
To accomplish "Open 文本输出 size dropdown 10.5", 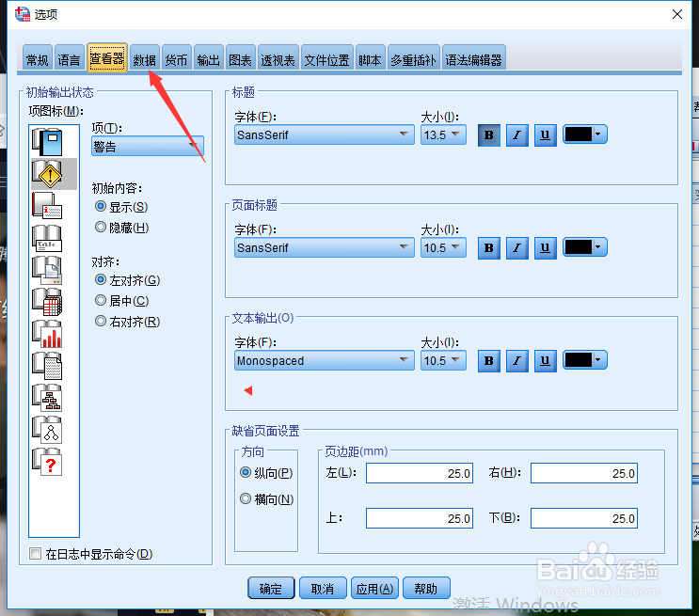I will [x=443, y=360].
